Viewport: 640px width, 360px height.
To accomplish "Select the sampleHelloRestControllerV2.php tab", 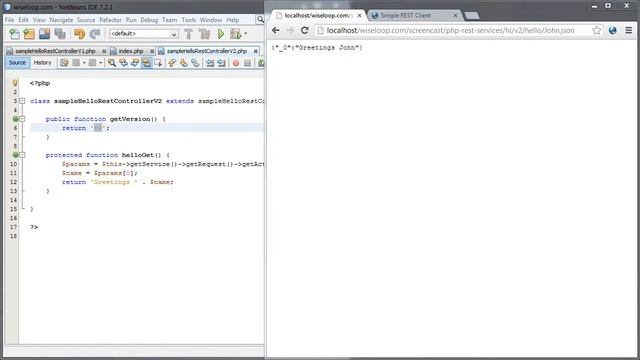I will point(207,51).
